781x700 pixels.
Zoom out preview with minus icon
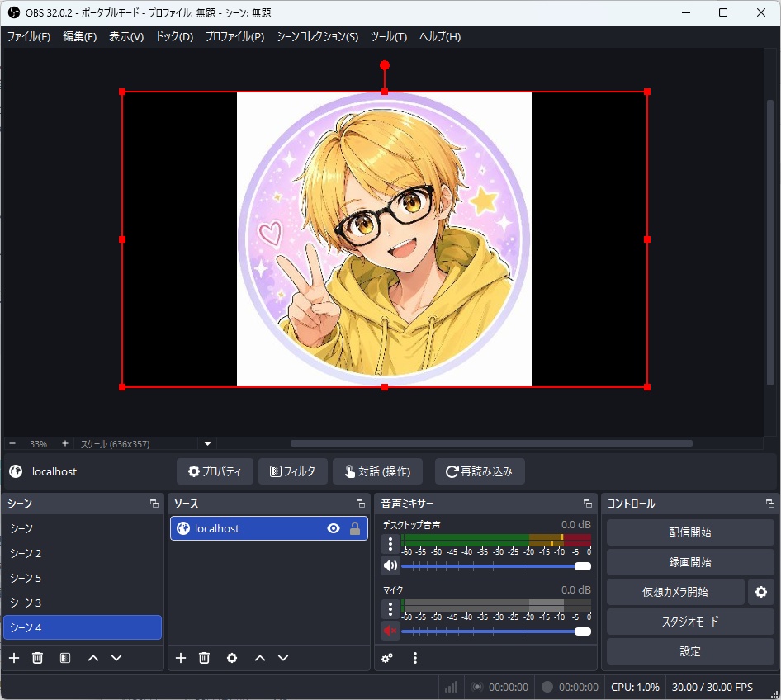(x=12, y=443)
